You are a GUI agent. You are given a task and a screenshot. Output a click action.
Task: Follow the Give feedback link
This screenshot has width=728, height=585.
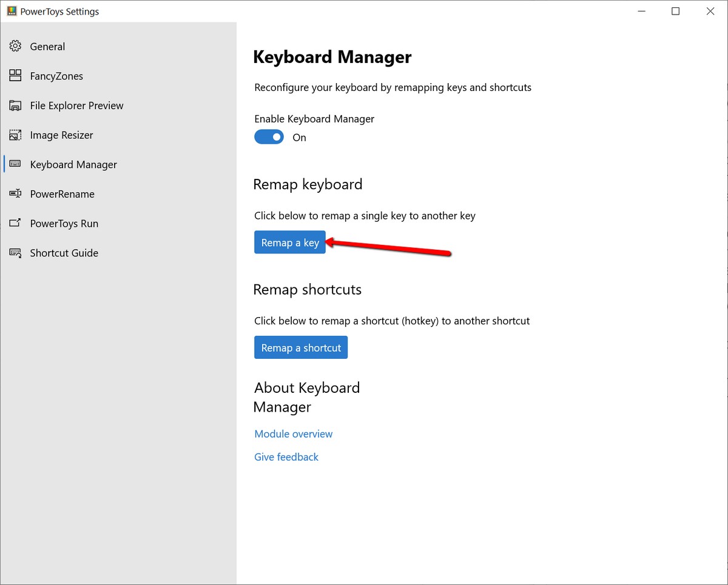click(286, 457)
